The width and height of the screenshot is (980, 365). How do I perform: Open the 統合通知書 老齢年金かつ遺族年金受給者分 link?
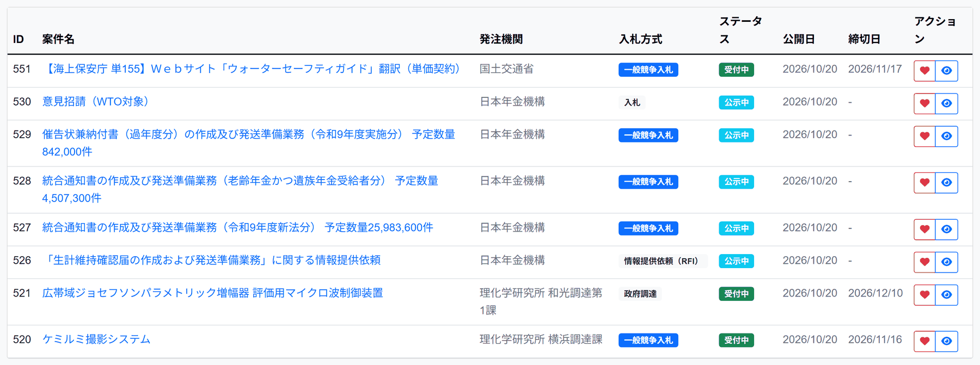pyautogui.click(x=240, y=189)
